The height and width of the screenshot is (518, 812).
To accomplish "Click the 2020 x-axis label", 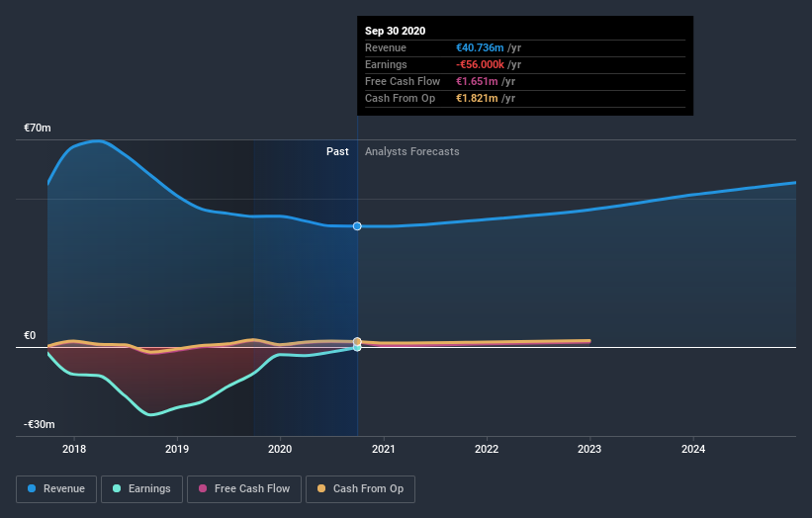I will coord(280,449).
